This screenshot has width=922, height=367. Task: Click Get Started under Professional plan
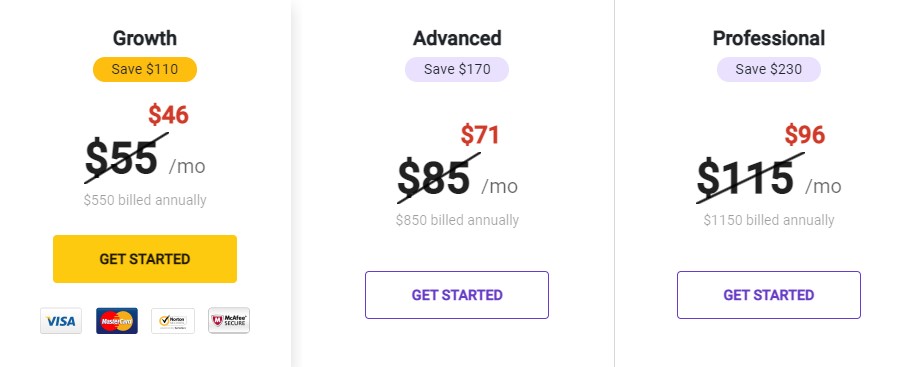point(769,295)
